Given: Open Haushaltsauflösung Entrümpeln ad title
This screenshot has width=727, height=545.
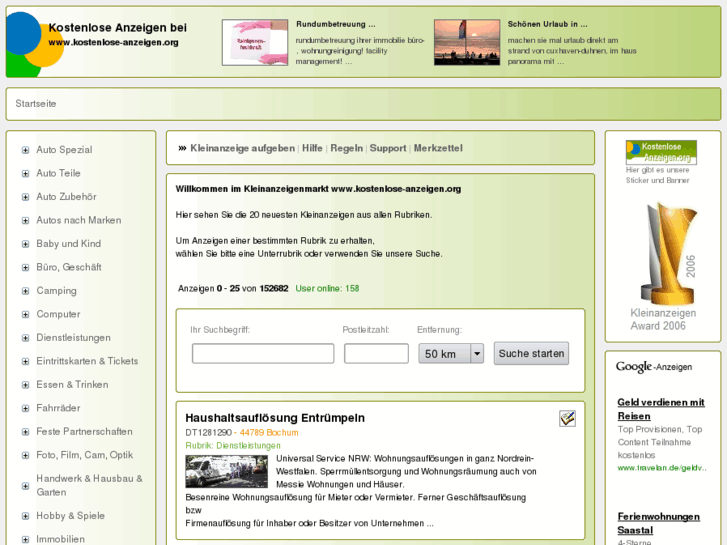Looking at the screenshot, I should tap(275, 418).
